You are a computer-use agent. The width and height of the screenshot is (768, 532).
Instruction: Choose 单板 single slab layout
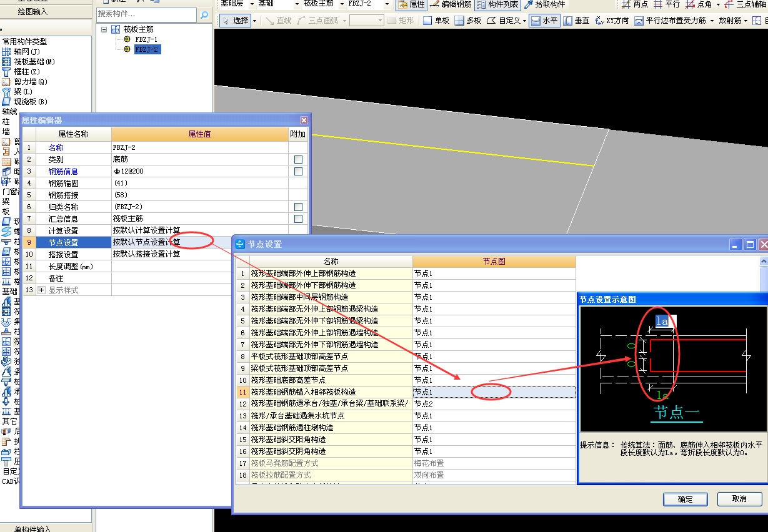pyautogui.click(x=436, y=20)
